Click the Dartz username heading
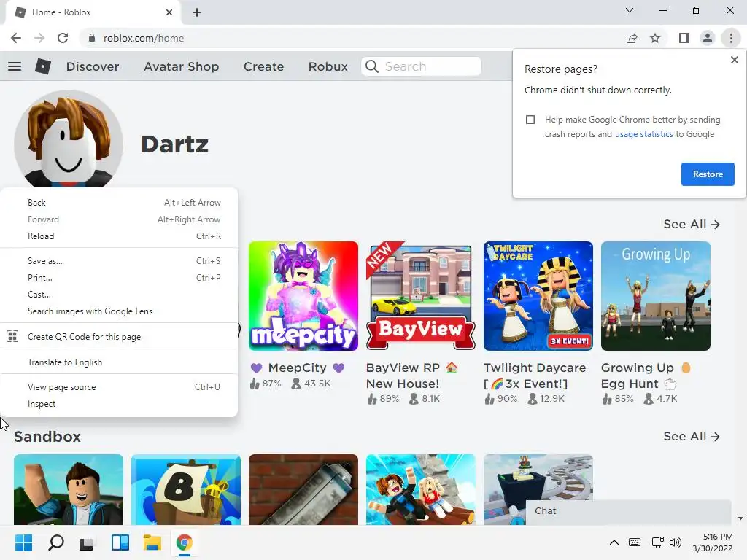This screenshot has width=747, height=560. (x=174, y=144)
